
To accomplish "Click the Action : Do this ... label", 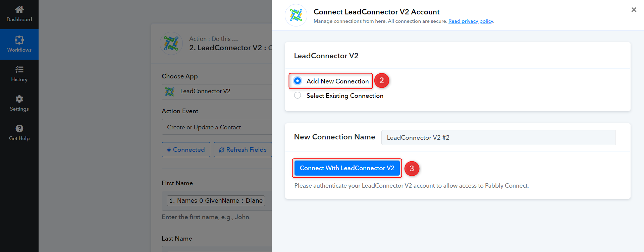I will pos(214,39).
